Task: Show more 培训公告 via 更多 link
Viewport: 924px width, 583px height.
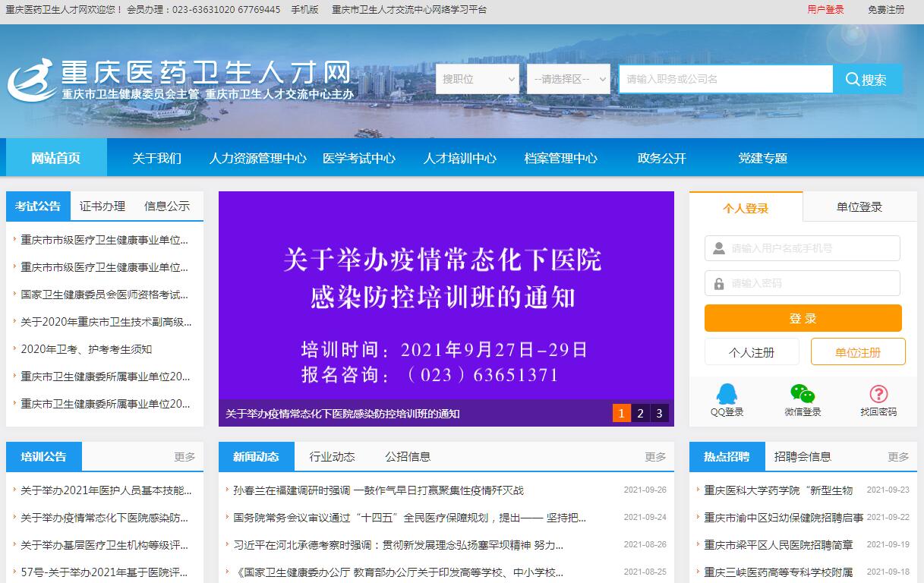Action: tap(184, 457)
